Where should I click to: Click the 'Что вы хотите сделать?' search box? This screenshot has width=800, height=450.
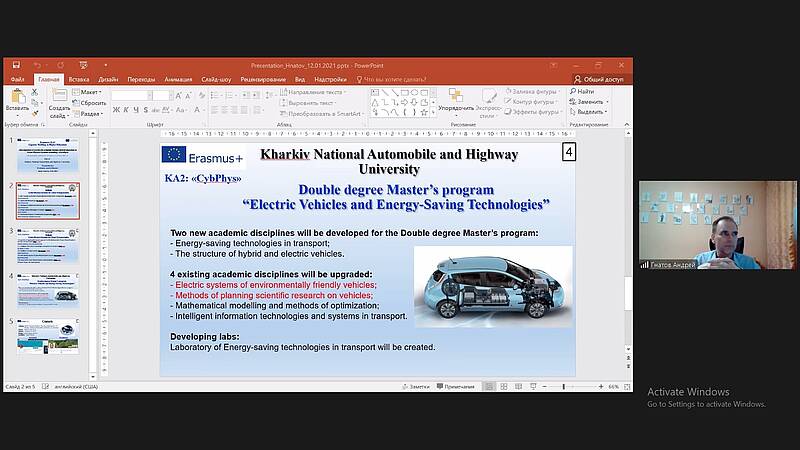(x=392, y=80)
